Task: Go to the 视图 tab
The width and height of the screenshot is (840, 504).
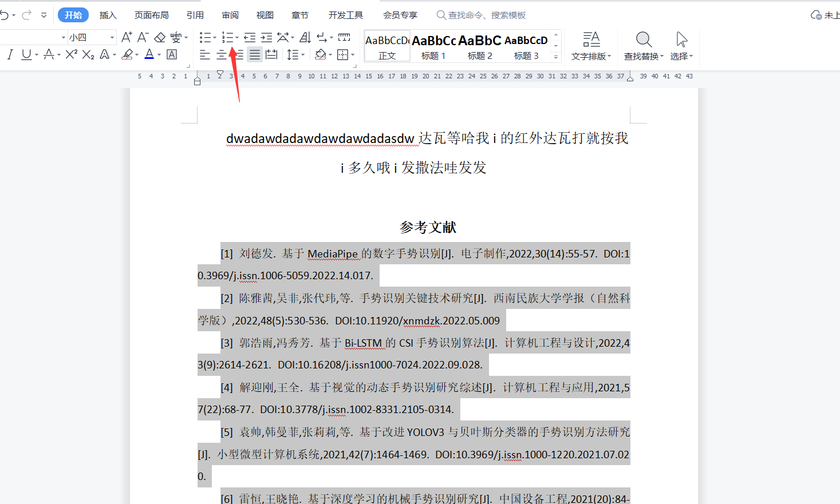Action: 265,15
